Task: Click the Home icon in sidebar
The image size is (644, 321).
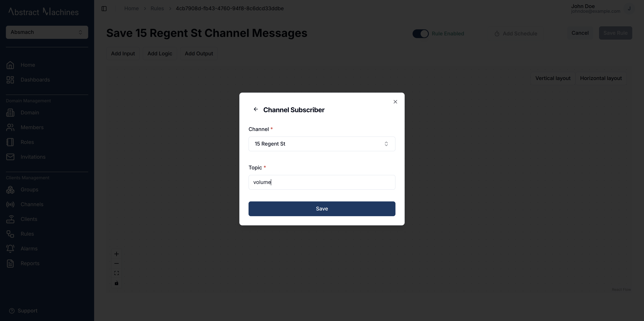Action: (x=10, y=65)
